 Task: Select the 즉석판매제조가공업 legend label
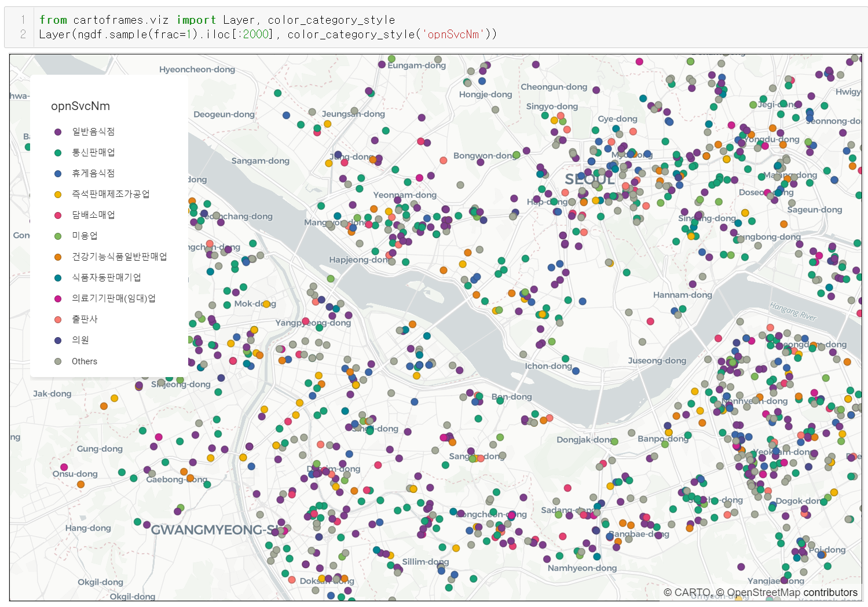click(111, 194)
